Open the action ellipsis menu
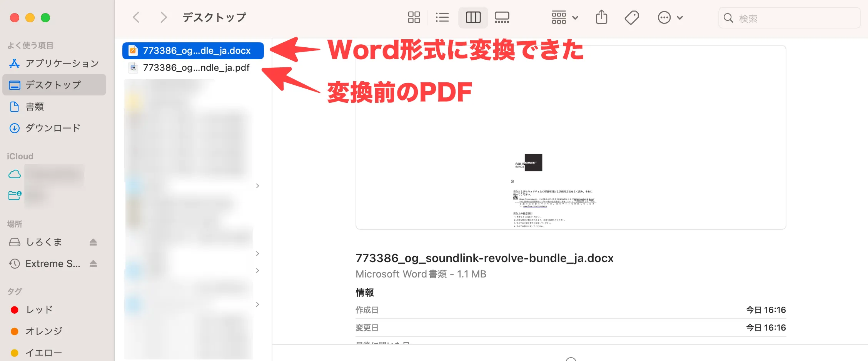The width and height of the screenshot is (868, 361). tap(671, 17)
